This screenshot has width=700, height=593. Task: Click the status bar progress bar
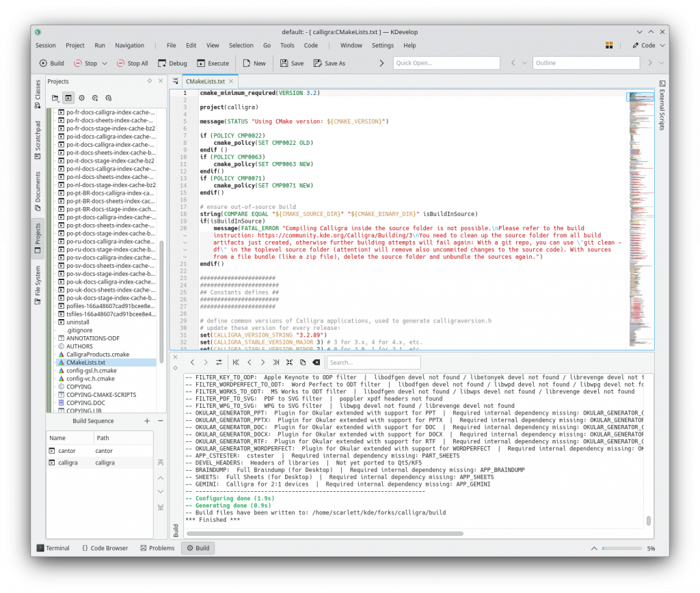(x=622, y=549)
